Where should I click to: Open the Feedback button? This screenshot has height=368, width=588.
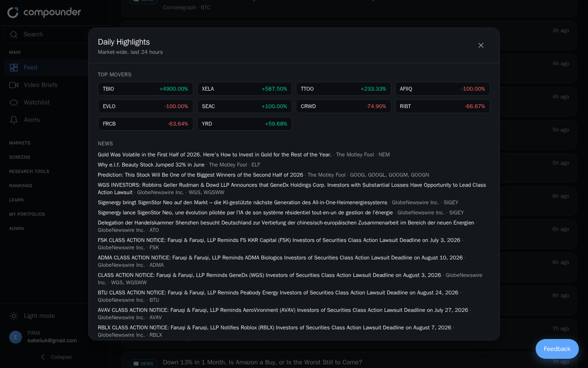[x=557, y=349]
